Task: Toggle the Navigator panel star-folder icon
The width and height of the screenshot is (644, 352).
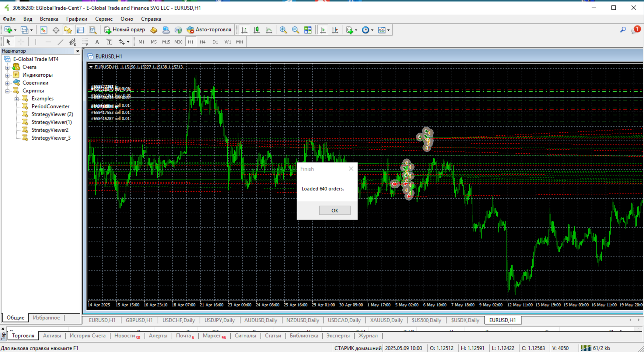Action: click(68, 30)
